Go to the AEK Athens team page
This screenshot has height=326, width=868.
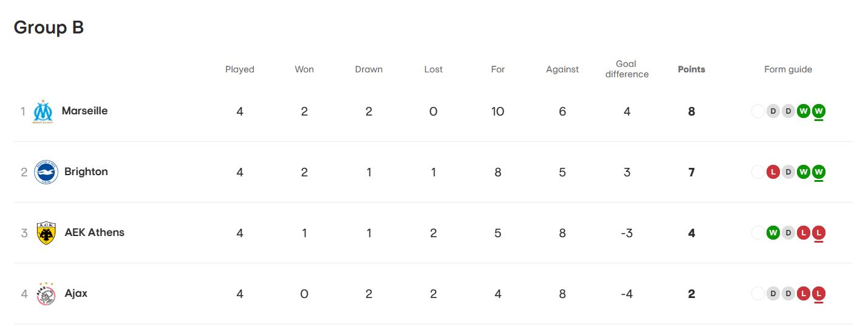[94, 232]
